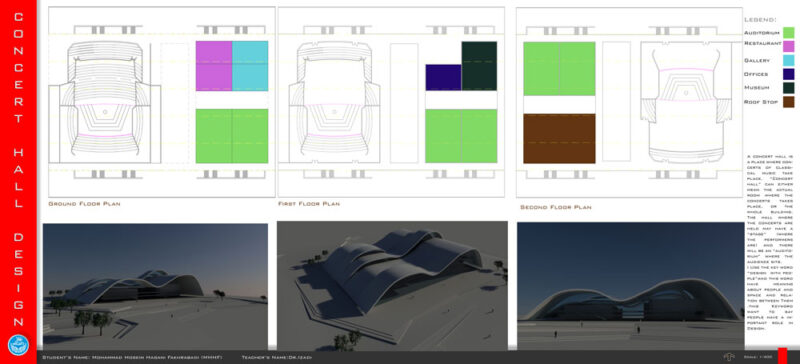The width and height of the screenshot is (800, 364).
Task: Click the dark green Museum legend swatch
Action: point(789,88)
